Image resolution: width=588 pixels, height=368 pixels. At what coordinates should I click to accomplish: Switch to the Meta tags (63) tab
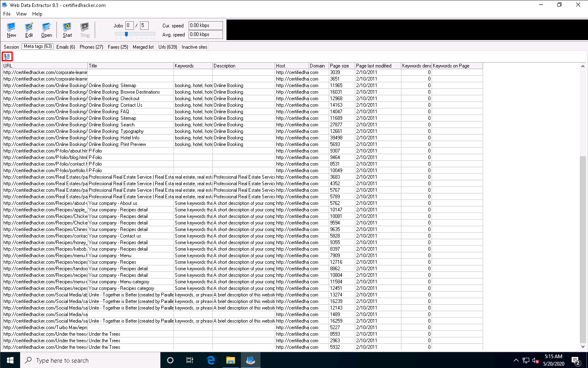click(38, 47)
